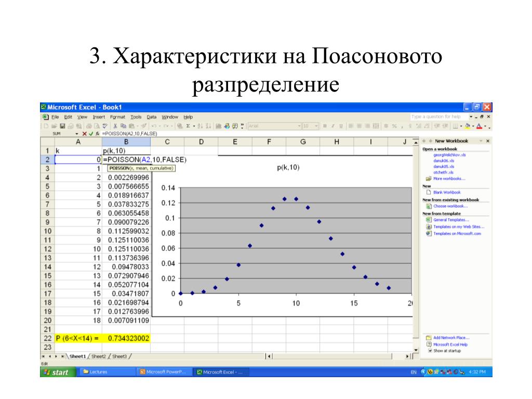Click the Sort Ascending icon
Image resolution: width=532 pixels, height=399 pixels.
tap(200, 126)
